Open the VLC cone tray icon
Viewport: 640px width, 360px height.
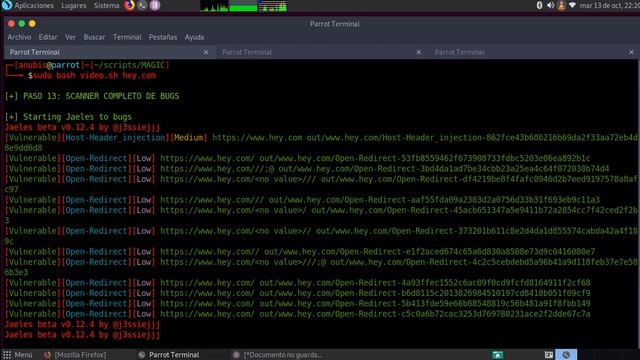pos(561,5)
